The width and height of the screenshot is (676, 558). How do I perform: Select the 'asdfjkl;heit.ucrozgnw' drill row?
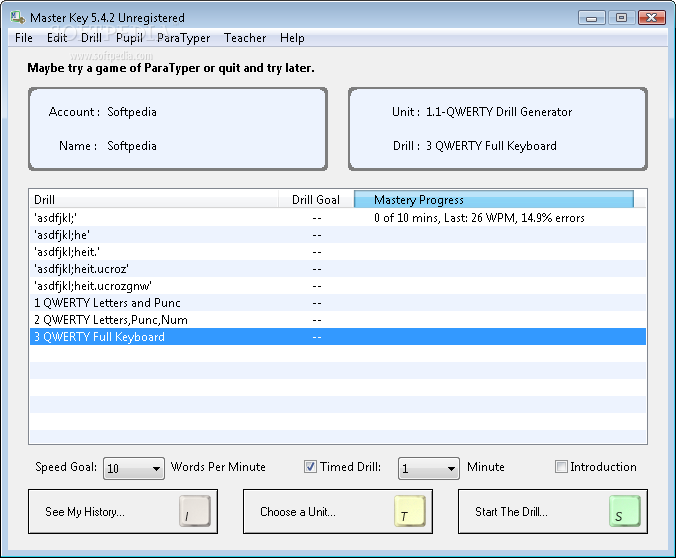pyautogui.click(x=338, y=286)
